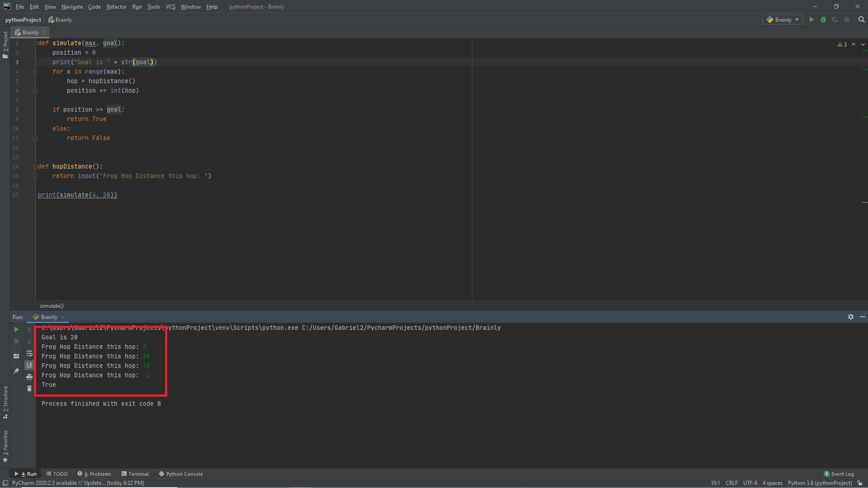This screenshot has width=868, height=488.
Task: Click the Debug bug icon in toolbar
Action: point(823,20)
